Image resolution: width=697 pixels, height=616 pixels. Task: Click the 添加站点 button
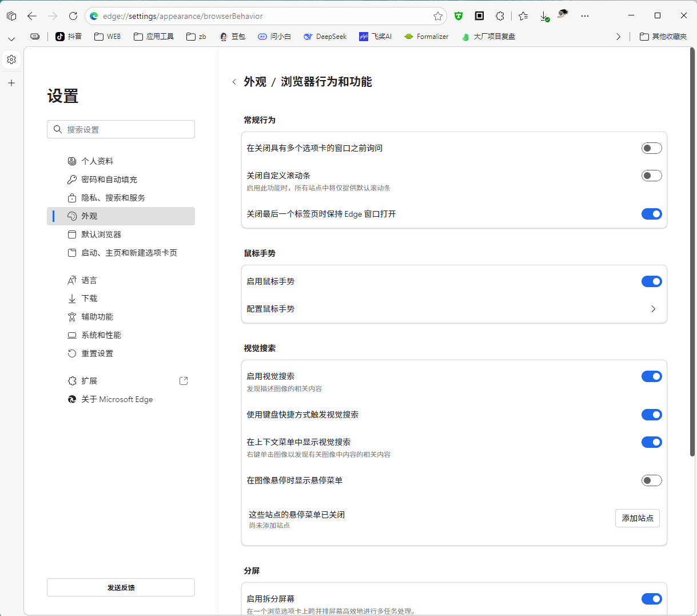click(638, 518)
